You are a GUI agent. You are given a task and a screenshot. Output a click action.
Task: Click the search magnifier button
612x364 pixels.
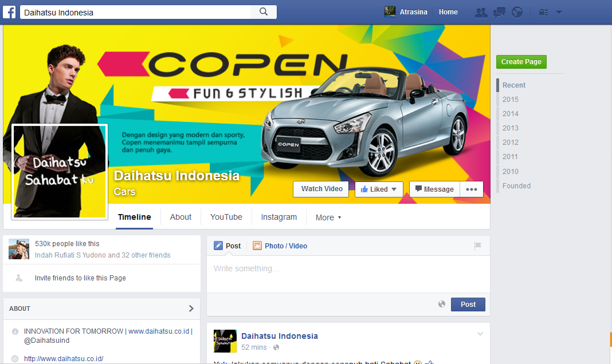point(264,12)
